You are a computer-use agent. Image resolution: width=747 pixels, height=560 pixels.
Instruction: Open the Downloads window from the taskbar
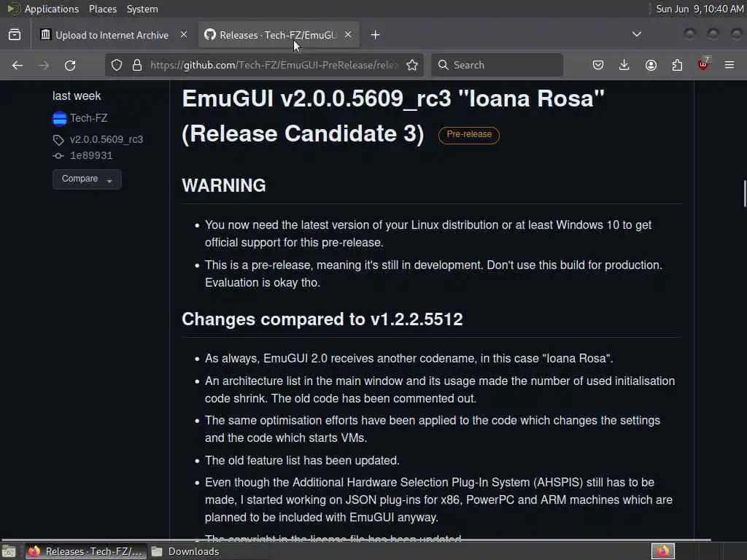[x=186, y=551]
